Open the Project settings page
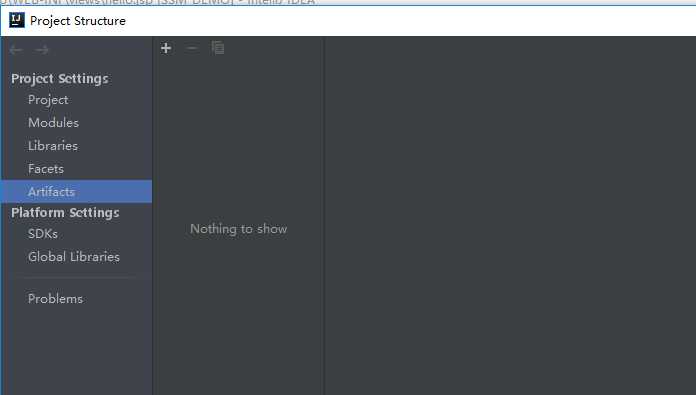 pos(48,100)
